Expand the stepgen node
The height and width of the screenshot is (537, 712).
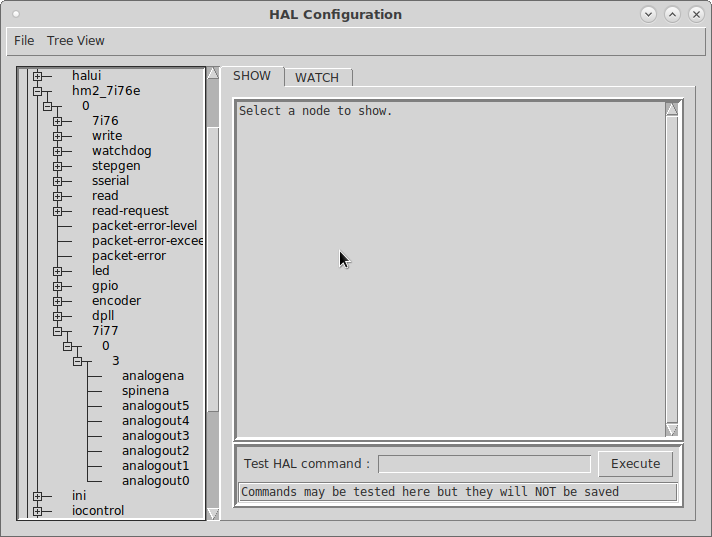(57, 166)
